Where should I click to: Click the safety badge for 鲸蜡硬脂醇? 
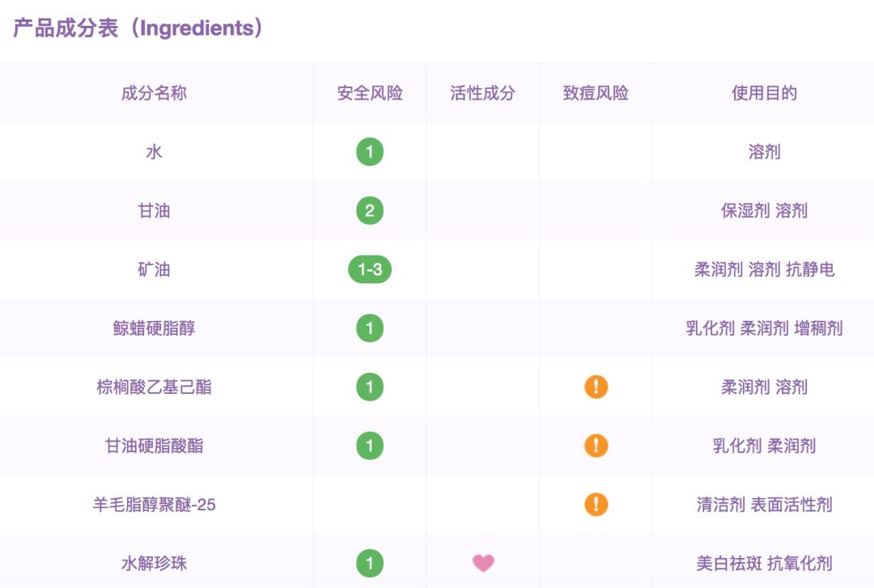click(x=370, y=328)
